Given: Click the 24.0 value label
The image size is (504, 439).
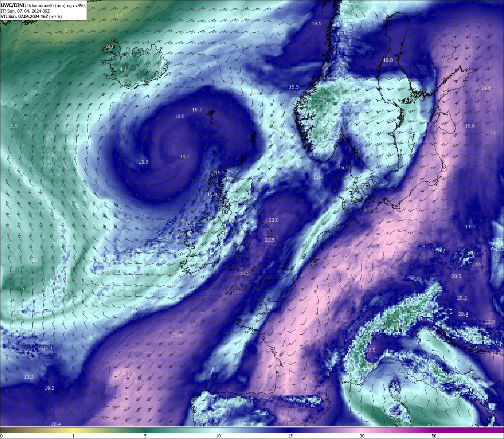Looking at the screenshot, I should coord(486,88).
